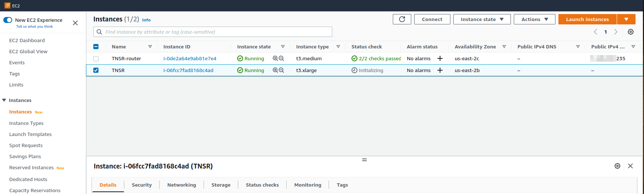
Task: Switch to the Networking tab
Action: click(x=181, y=185)
